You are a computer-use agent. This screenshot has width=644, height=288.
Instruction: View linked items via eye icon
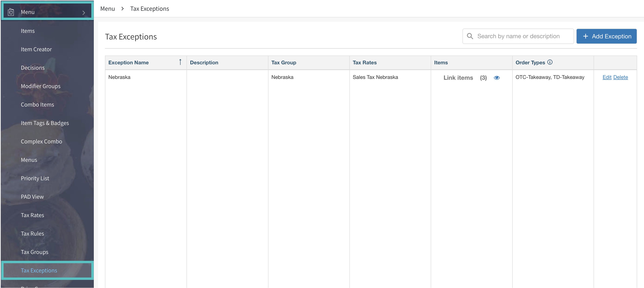497,78
